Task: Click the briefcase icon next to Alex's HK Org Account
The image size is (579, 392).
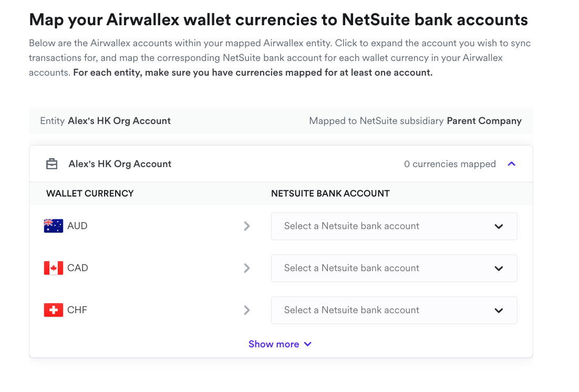Action: (x=51, y=163)
